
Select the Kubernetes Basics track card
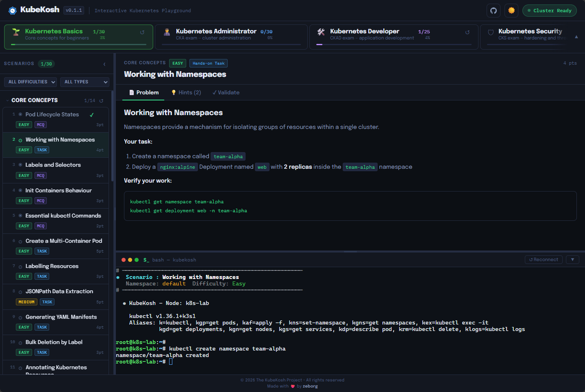pyautogui.click(x=78, y=37)
